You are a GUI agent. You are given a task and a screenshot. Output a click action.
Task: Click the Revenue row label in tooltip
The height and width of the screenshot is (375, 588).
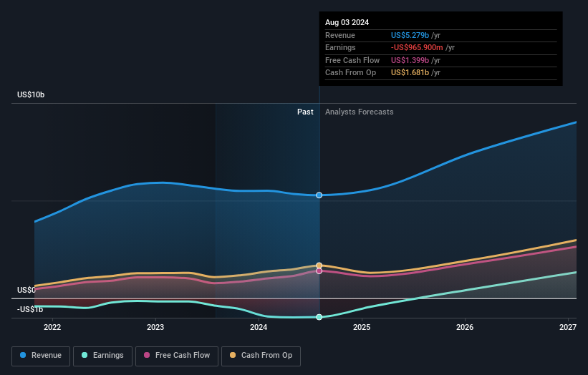339,35
